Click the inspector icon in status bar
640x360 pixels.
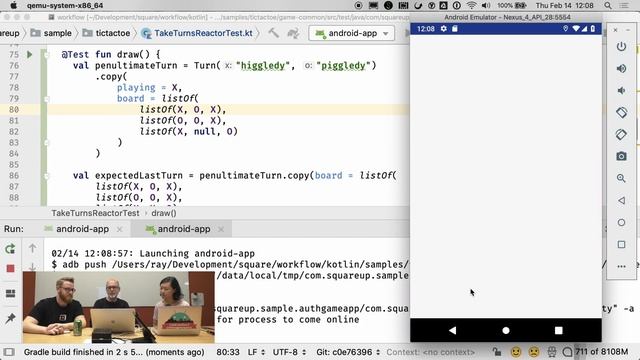552,352
